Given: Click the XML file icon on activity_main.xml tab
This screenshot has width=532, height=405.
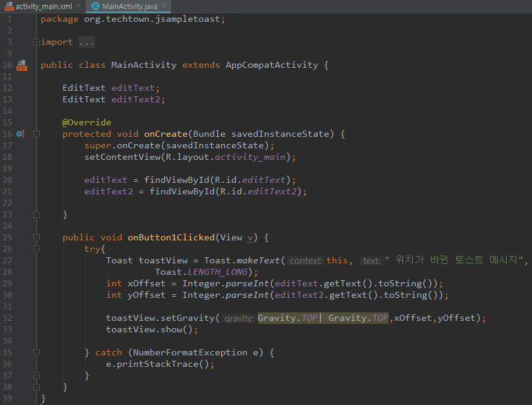Looking at the screenshot, I should click(x=9, y=7).
